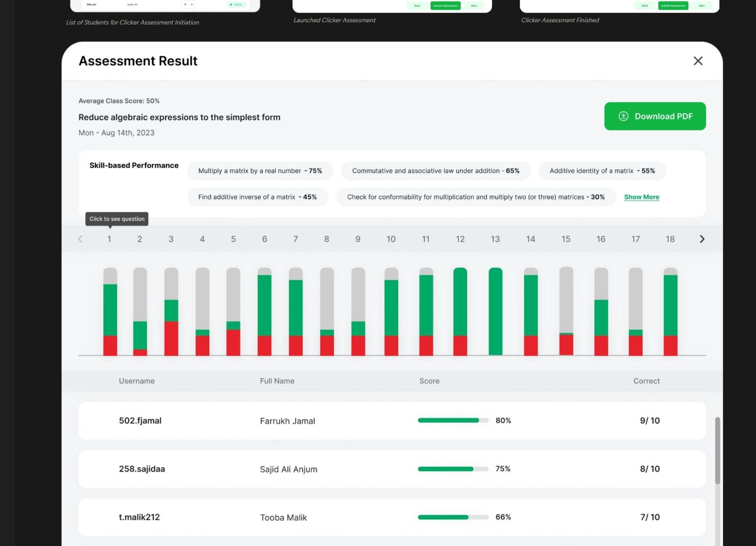Click the 'Clicker Assessment Finished' caption in background
Screen dimensions: 756x546
click(560, 20)
